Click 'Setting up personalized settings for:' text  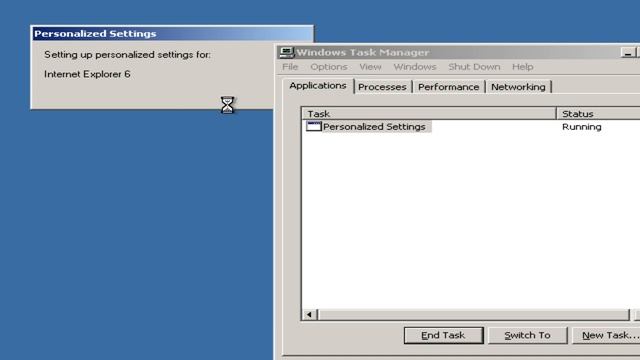(127, 54)
